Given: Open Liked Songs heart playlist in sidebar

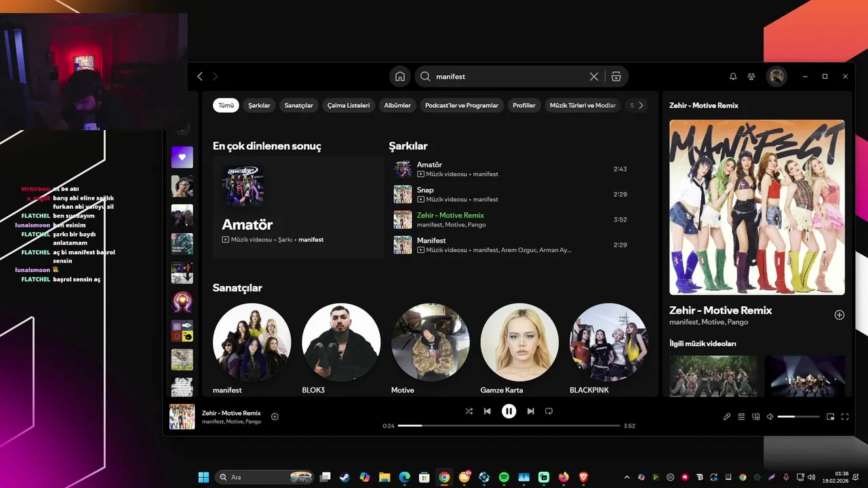Looking at the screenshot, I should [182, 157].
